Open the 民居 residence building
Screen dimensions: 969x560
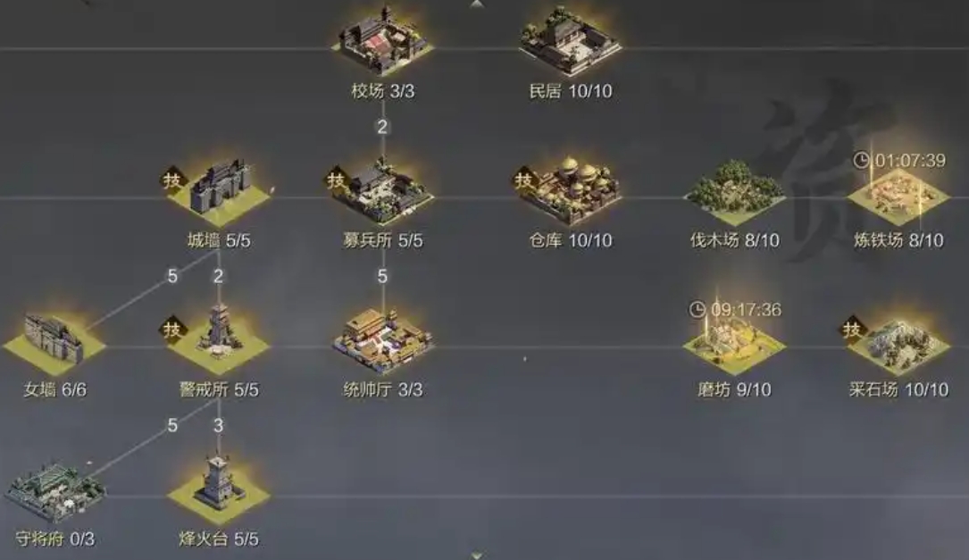[x=570, y=42]
